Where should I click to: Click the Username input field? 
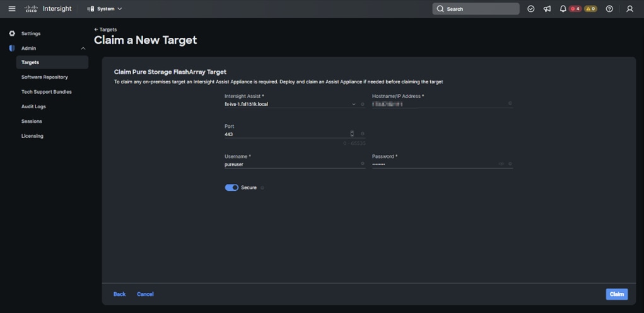tap(290, 164)
